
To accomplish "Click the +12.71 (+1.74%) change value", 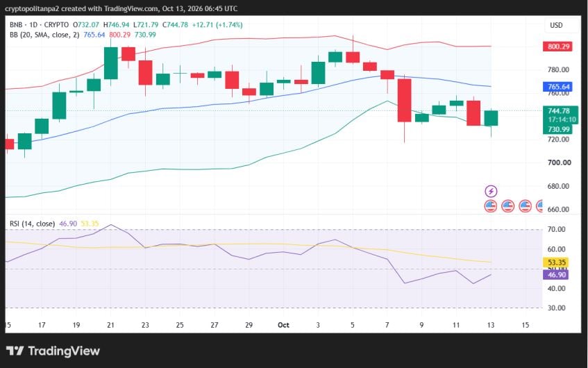I will [x=217, y=25].
